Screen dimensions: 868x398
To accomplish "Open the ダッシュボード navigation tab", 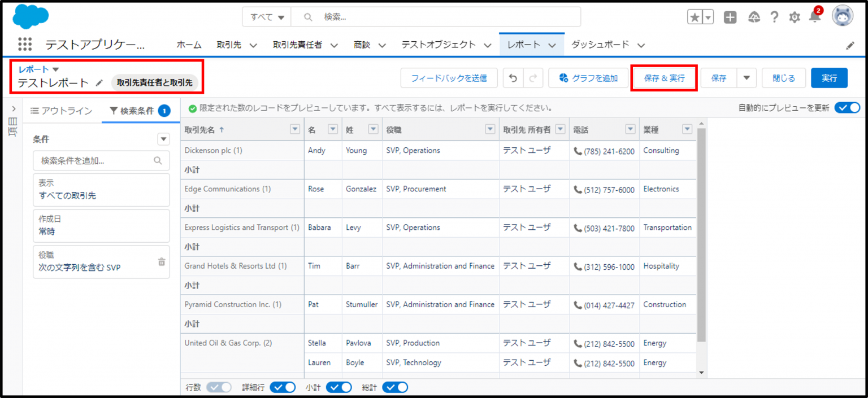I will (608, 45).
